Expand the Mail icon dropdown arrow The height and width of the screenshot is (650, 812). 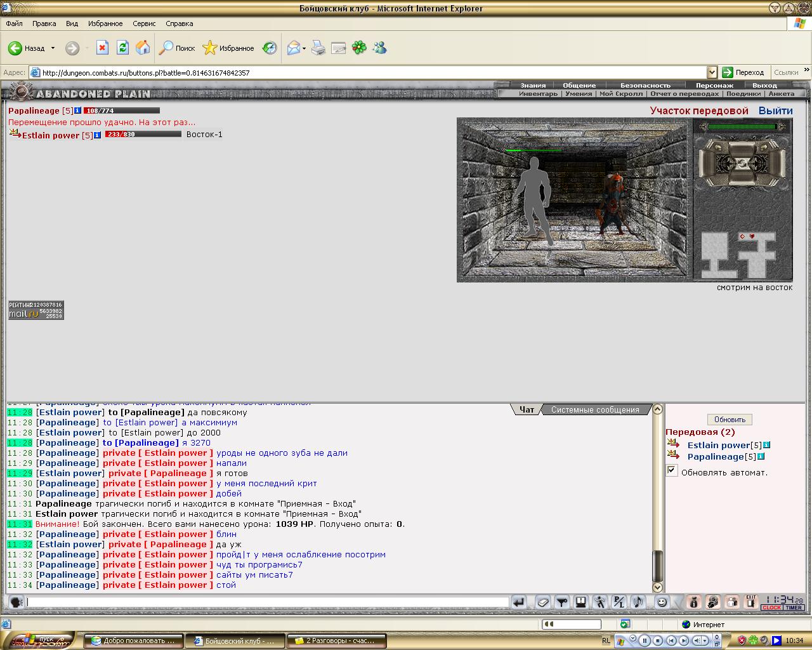pyautogui.click(x=304, y=48)
